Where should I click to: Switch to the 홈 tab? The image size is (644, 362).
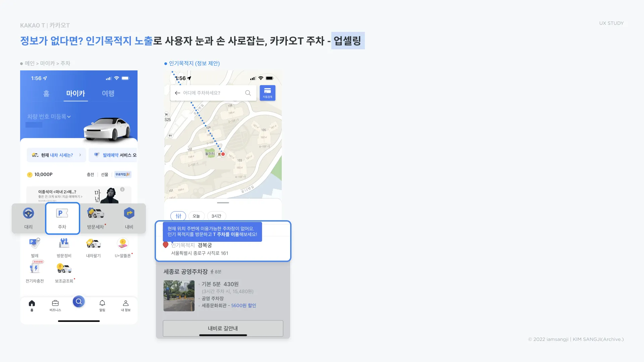(46, 94)
